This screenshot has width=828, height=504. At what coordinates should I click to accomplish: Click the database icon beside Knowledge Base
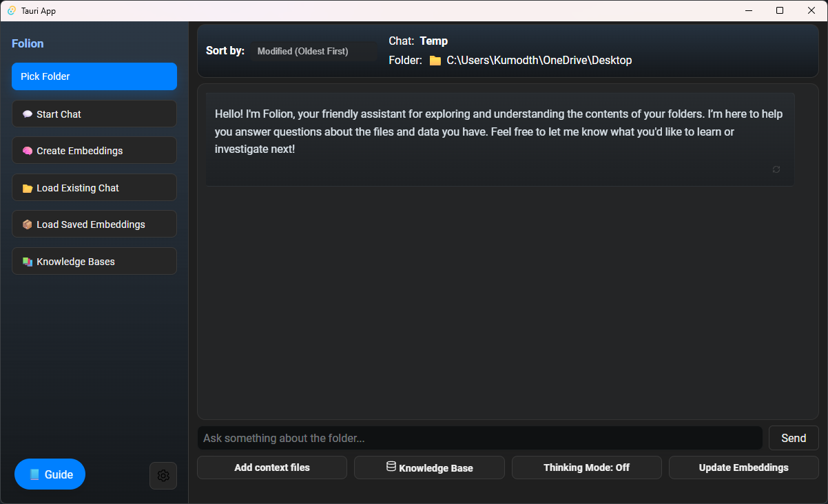coord(391,467)
